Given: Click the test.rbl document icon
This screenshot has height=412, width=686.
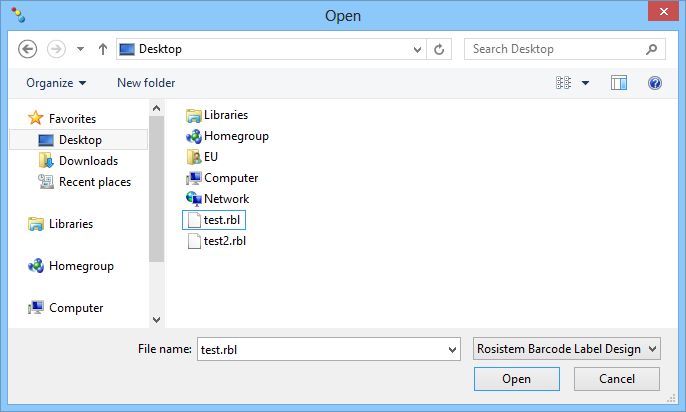Looking at the screenshot, I should [194, 220].
